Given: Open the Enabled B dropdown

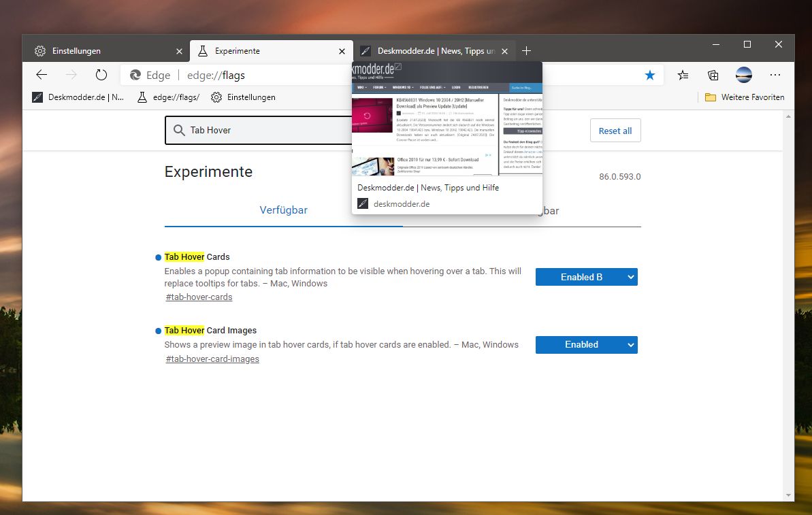Looking at the screenshot, I should [x=586, y=277].
